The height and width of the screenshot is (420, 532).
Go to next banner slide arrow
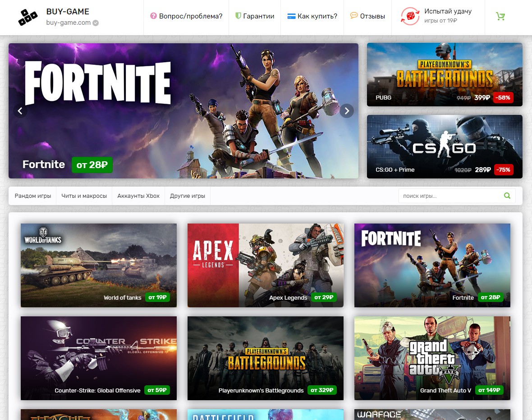347,111
